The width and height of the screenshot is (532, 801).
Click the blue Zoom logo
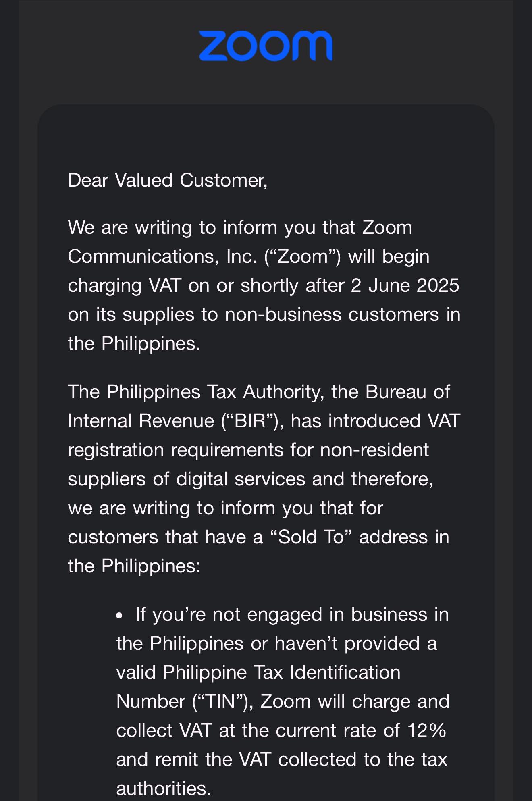pyautogui.click(x=266, y=46)
